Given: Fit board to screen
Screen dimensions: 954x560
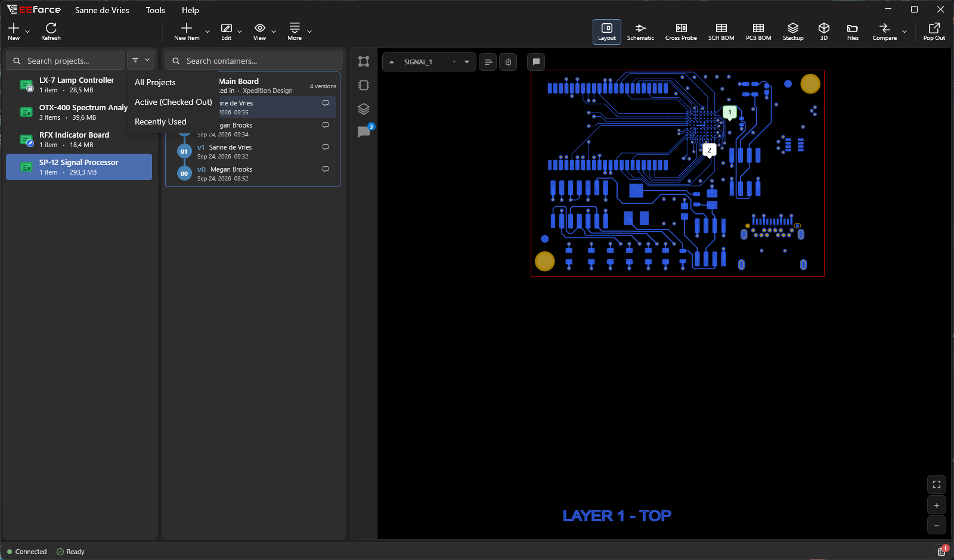Looking at the screenshot, I should [x=937, y=484].
